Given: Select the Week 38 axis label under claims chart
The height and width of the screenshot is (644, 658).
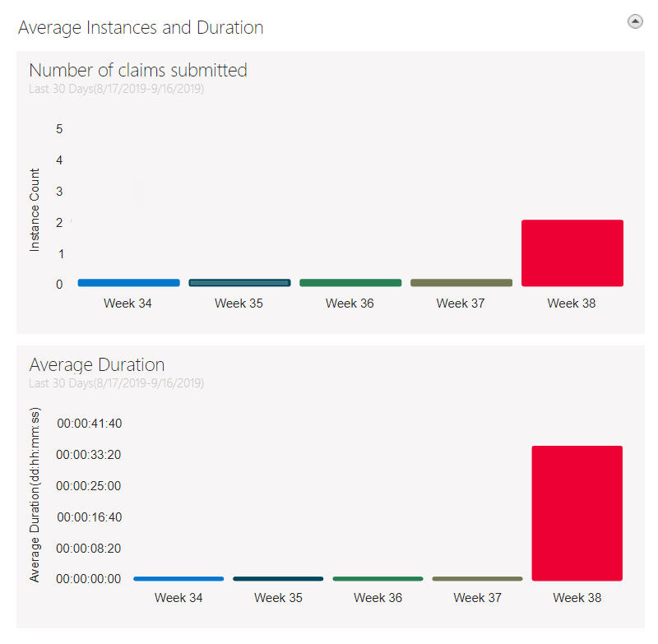Looking at the screenshot, I should tap(571, 303).
